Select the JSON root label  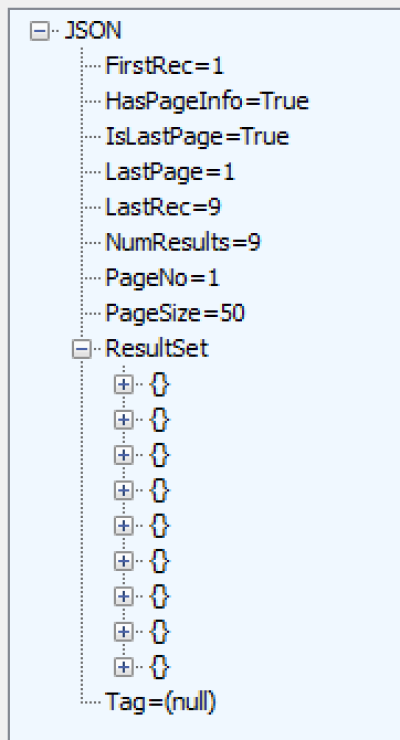pos(93,31)
